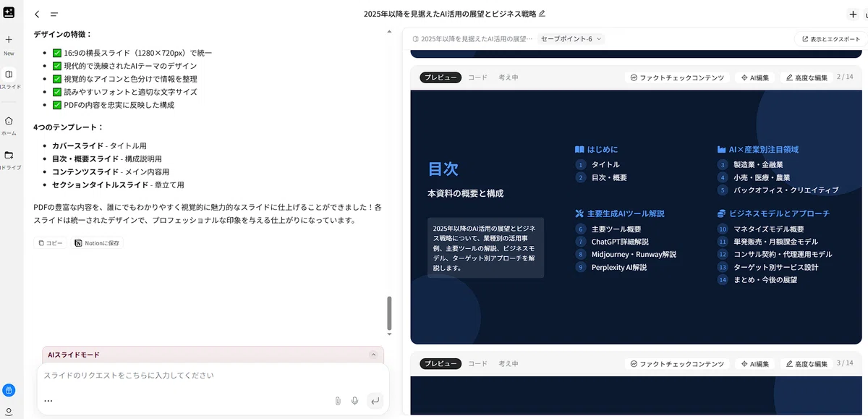Viewport: 868px width, 419px height.
Task: Open the スライド section in the sidebar
Action: [x=9, y=75]
